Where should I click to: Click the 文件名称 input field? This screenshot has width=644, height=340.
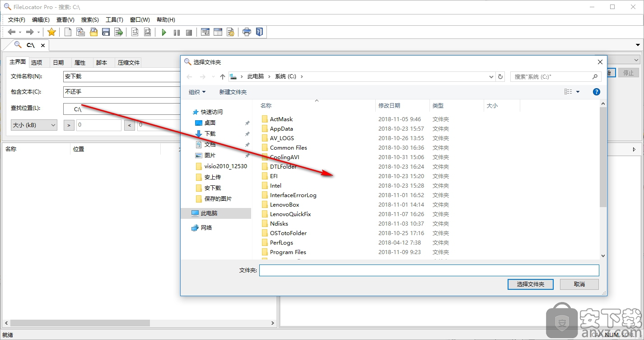(x=122, y=76)
